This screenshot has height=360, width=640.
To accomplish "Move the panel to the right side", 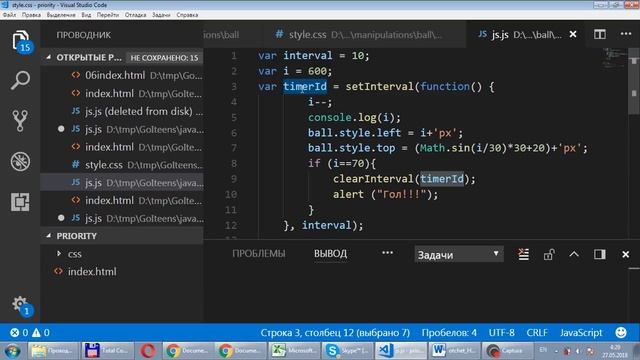I will [600, 254].
